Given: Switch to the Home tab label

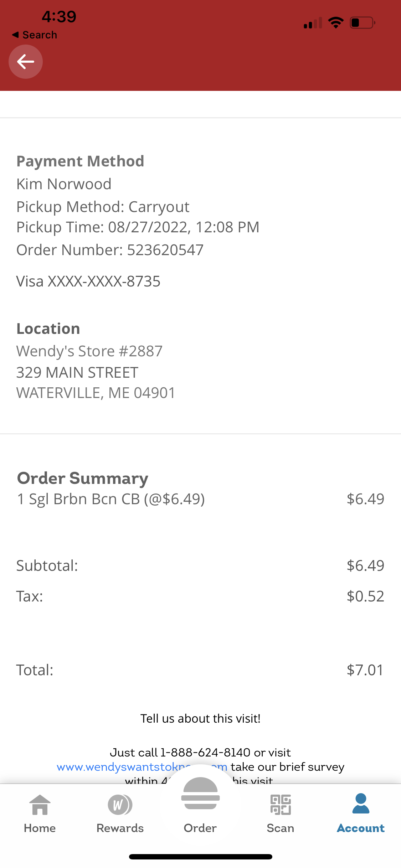Looking at the screenshot, I should pos(40,828).
